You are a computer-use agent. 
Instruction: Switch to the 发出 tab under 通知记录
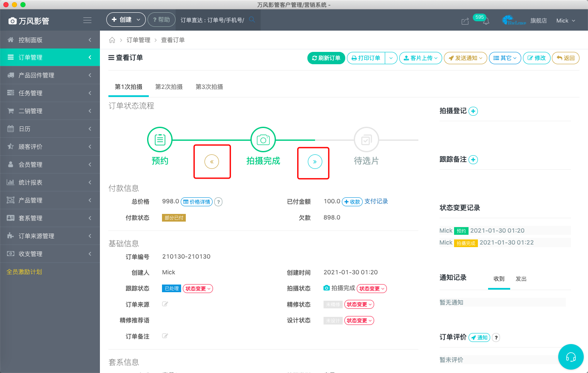pyautogui.click(x=521, y=279)
